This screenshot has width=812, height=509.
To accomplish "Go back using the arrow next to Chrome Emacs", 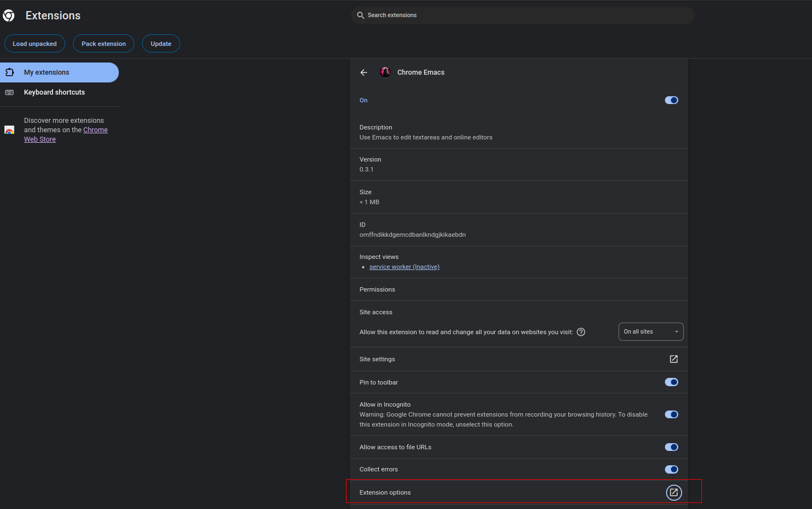I will click(x=364, y=72).
